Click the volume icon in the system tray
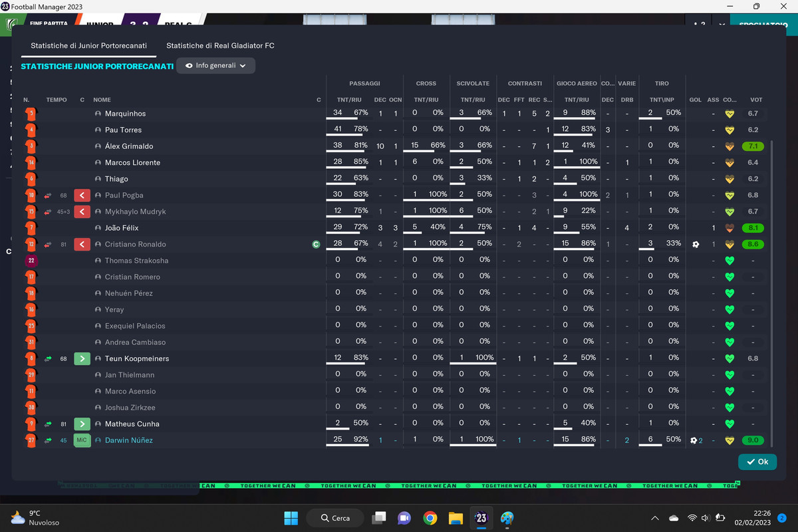Screen dimensions: 798x532 click(x=705, y=518)
